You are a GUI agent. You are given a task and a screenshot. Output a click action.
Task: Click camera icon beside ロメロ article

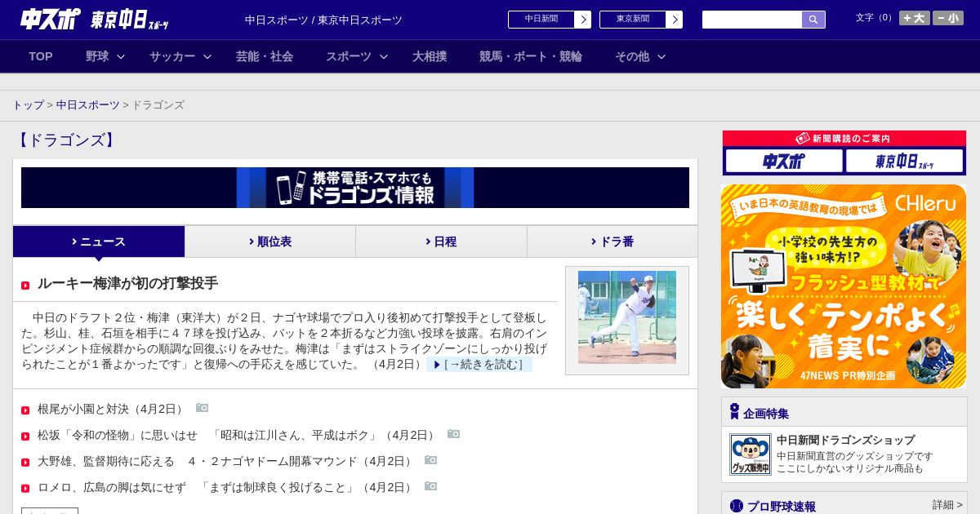click(431, 486)
